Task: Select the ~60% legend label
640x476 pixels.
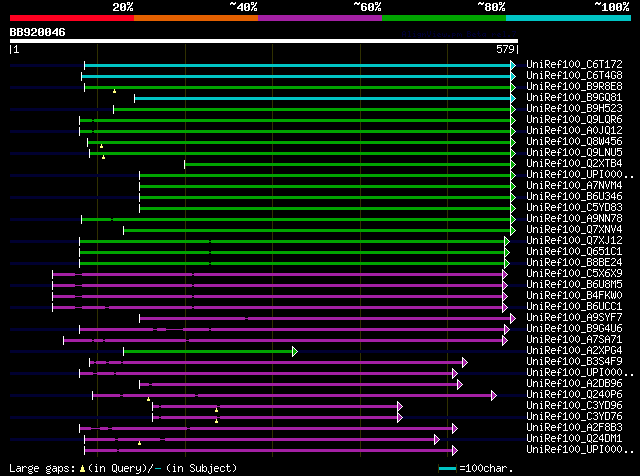Action: coord(367,7)
